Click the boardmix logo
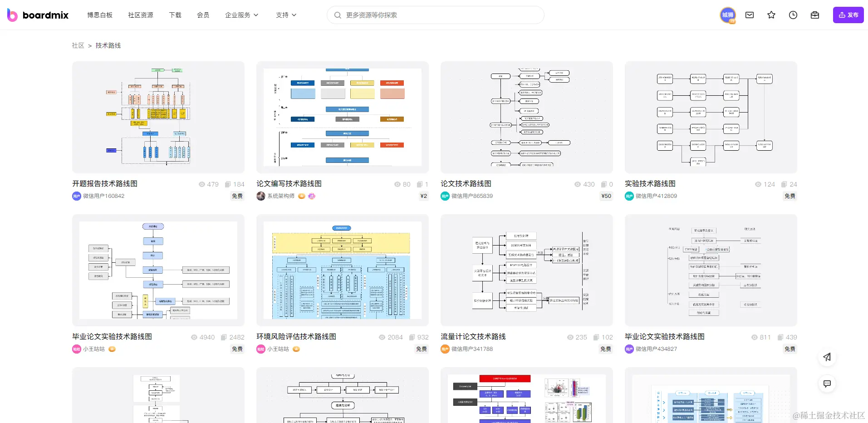 [38, 15]
